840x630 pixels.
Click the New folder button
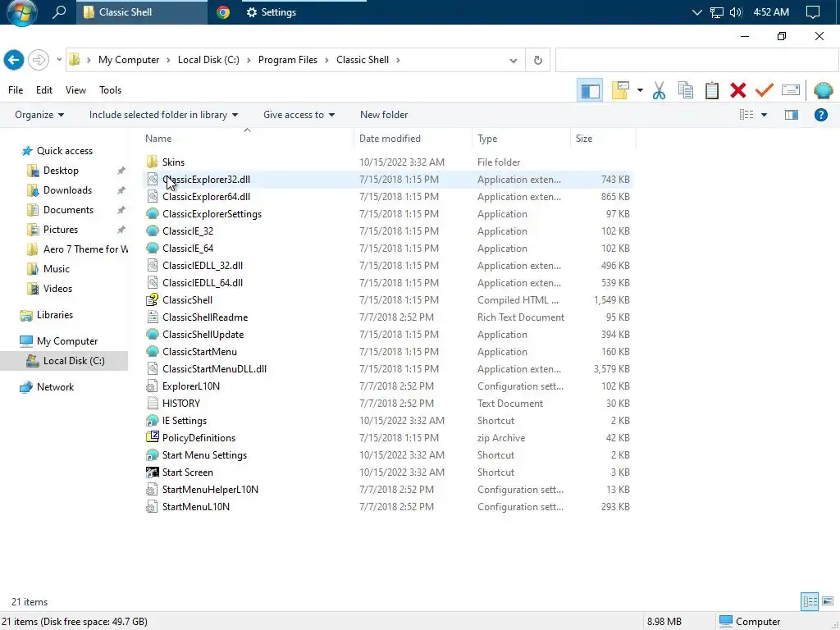click(384, 115)
